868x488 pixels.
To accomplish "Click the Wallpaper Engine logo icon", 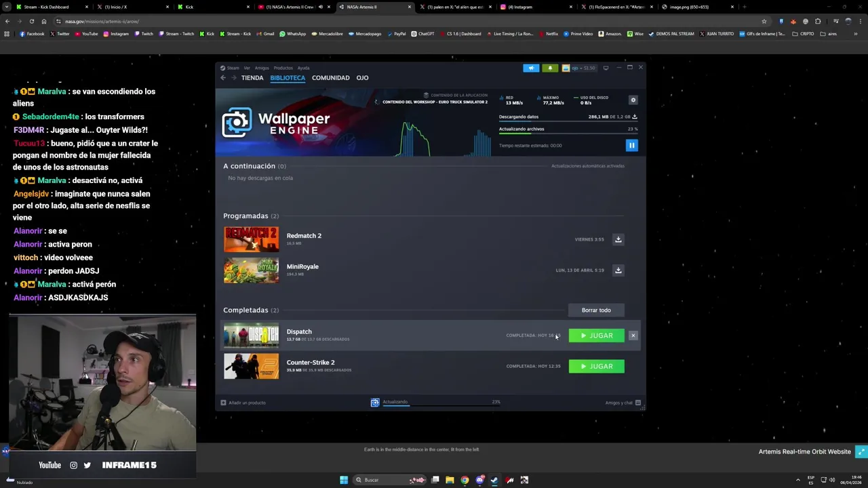I will coord(236,123).
